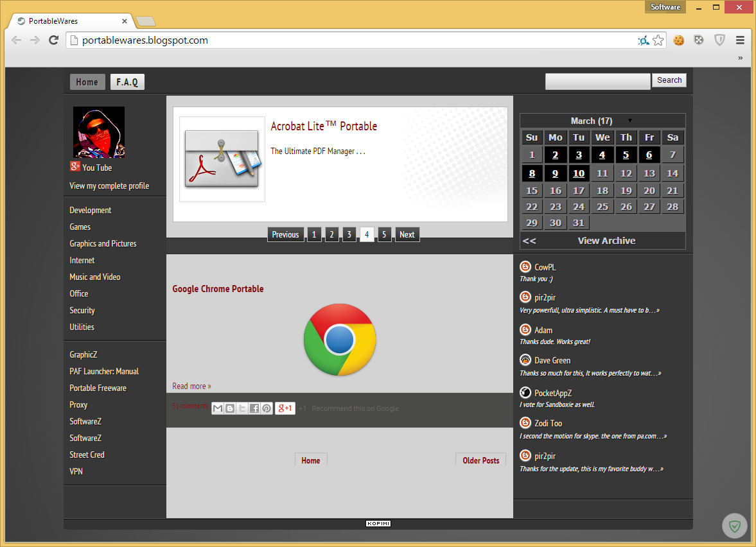The height and width of the screenshot is (547, 756).
Task: Click the green shield badge icon
Action: [734, 526]
